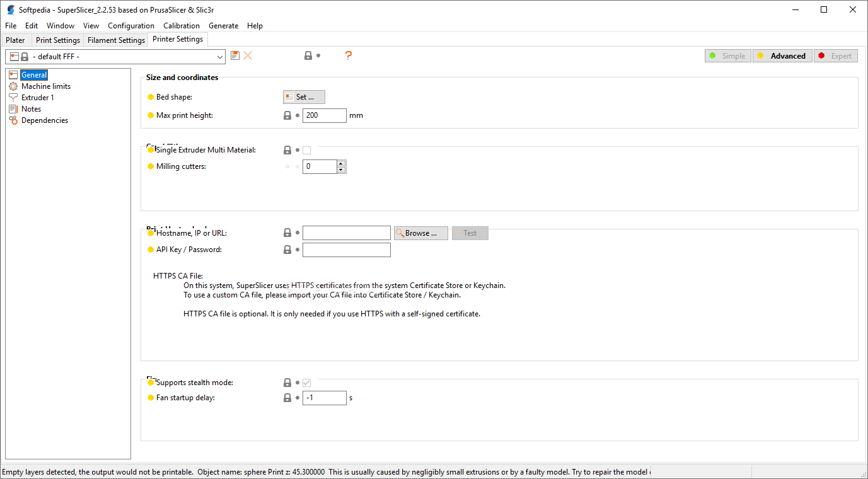This screenshot has height=479, width=868.
Task: Click the API Key / Password field
Action: click(x=347, y=250)
